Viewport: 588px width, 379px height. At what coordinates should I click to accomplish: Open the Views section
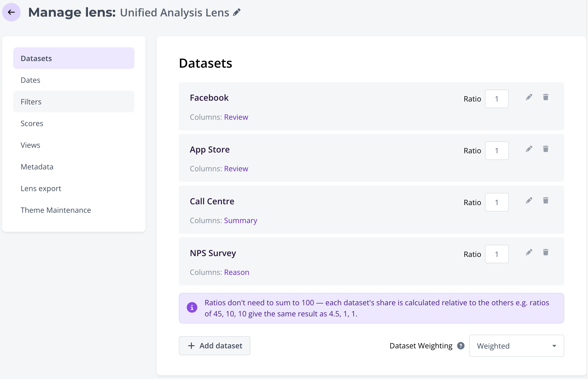coord(74,145)
